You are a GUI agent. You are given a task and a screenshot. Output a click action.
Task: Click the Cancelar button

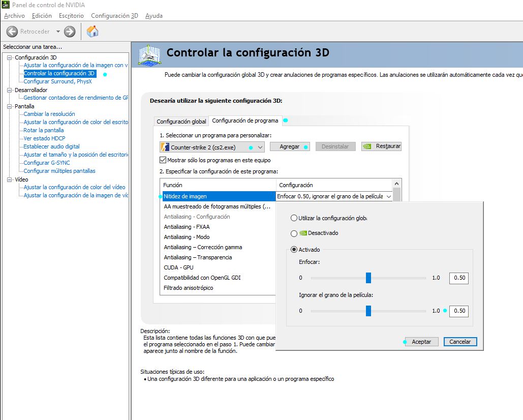point(460,342)
